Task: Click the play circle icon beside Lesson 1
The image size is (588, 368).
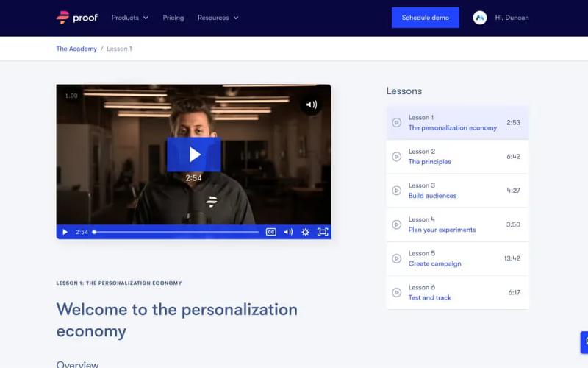Action: (x=396, y=123)
